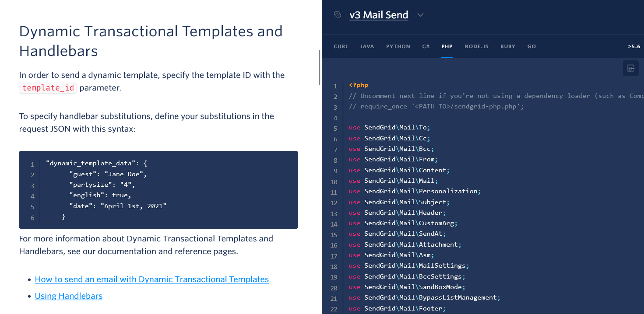Screen dimensions: 644x314
Task: Select the C# code tab
Action: [x=426, y=46]
